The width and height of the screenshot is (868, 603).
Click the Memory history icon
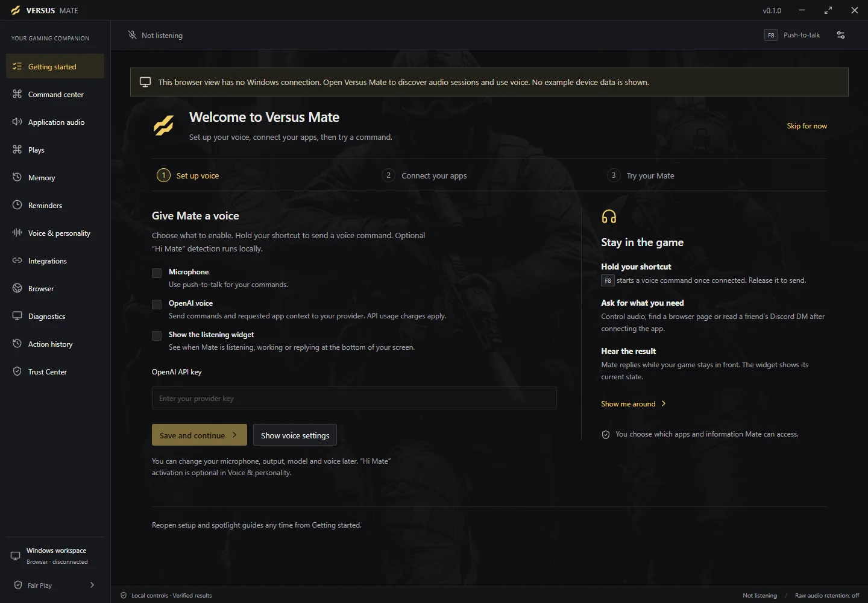17,177
